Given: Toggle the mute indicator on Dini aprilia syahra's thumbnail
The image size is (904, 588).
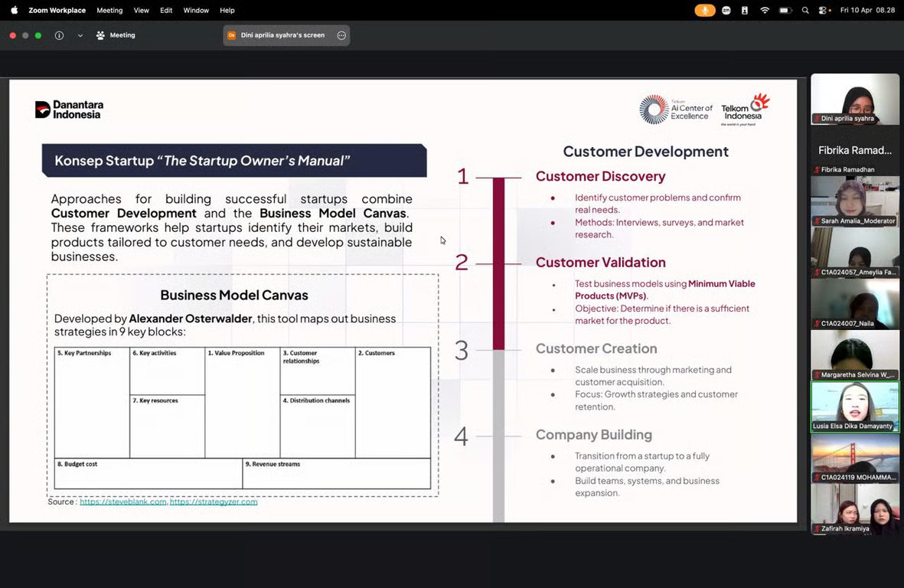Looking at the screenshot, I should (x=818, y=118).
